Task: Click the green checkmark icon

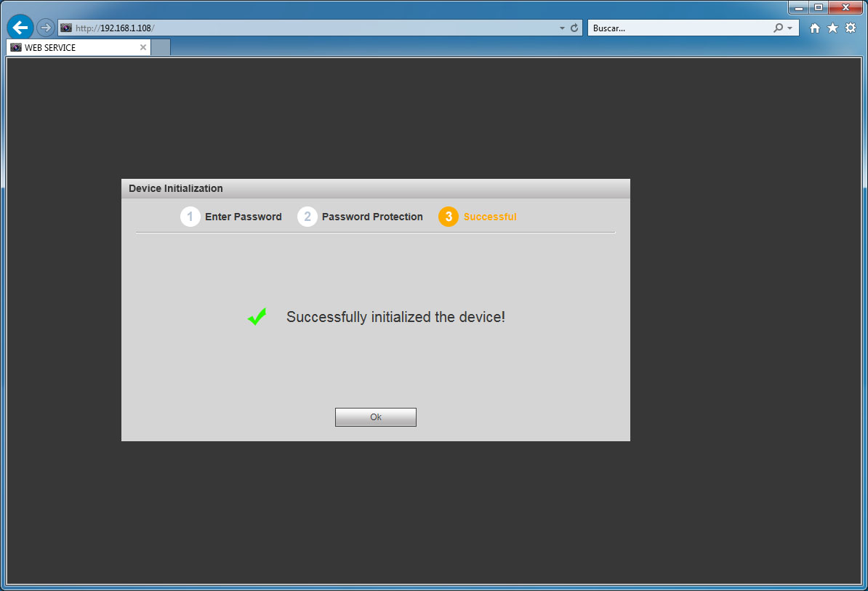Action: [257, 316]
